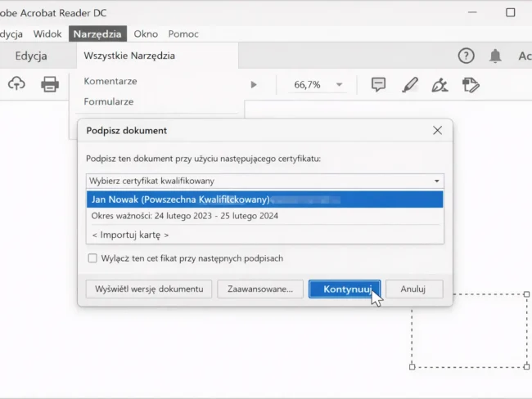
Task: Choose Komentarze in tools list
Action: 110,82
